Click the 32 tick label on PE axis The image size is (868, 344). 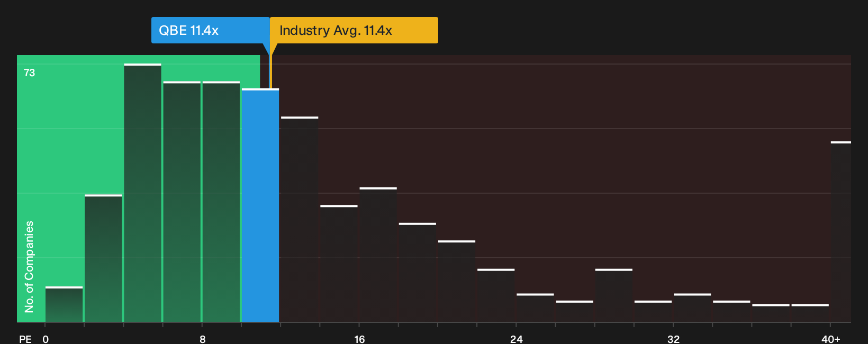(673, 339)
